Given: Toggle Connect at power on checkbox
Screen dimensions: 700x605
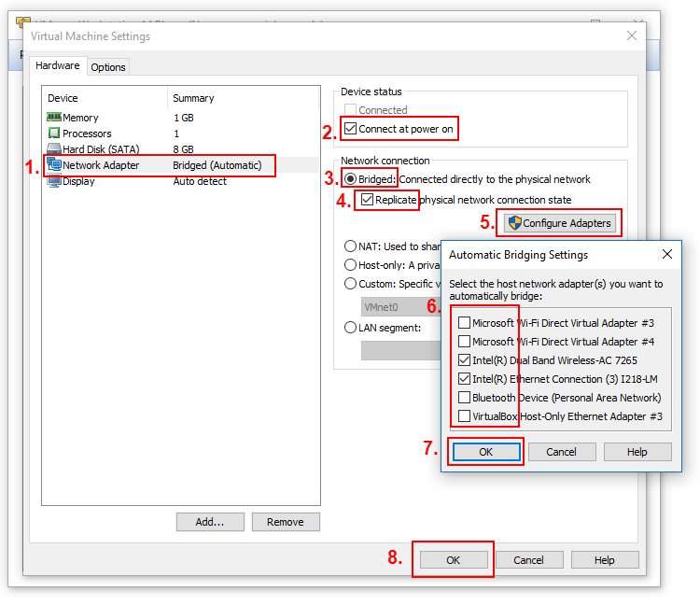Looking at the screenshot, I should click(x=351, y=129).
